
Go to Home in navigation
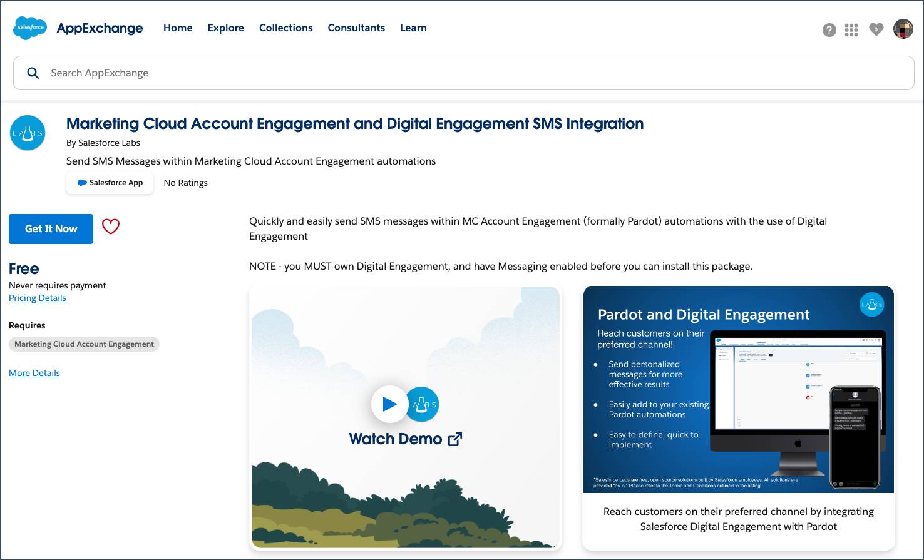[x=178, y=28]
